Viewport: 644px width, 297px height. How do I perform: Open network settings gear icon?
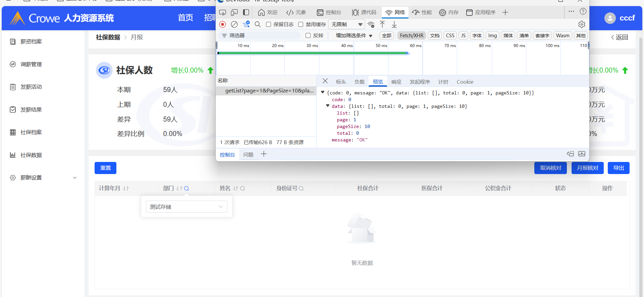tap(582, 25)
